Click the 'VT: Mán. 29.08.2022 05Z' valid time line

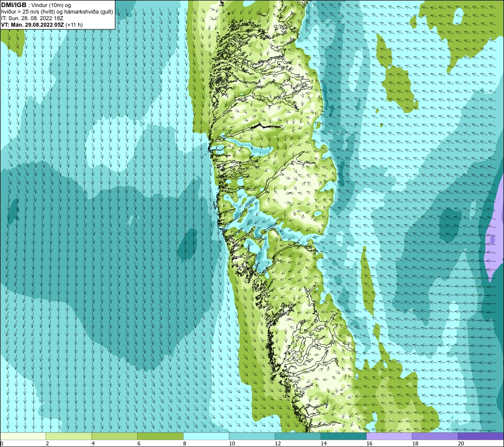42,25
